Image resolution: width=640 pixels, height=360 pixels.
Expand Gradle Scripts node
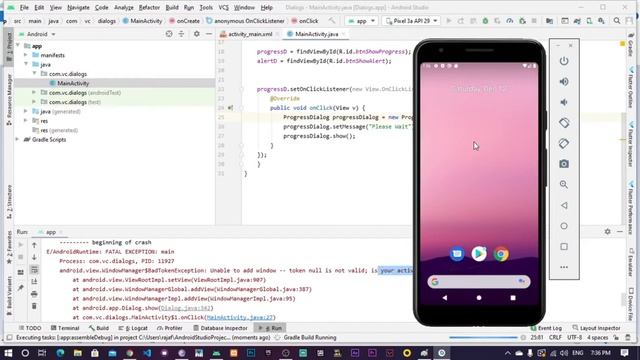[18, 140]
